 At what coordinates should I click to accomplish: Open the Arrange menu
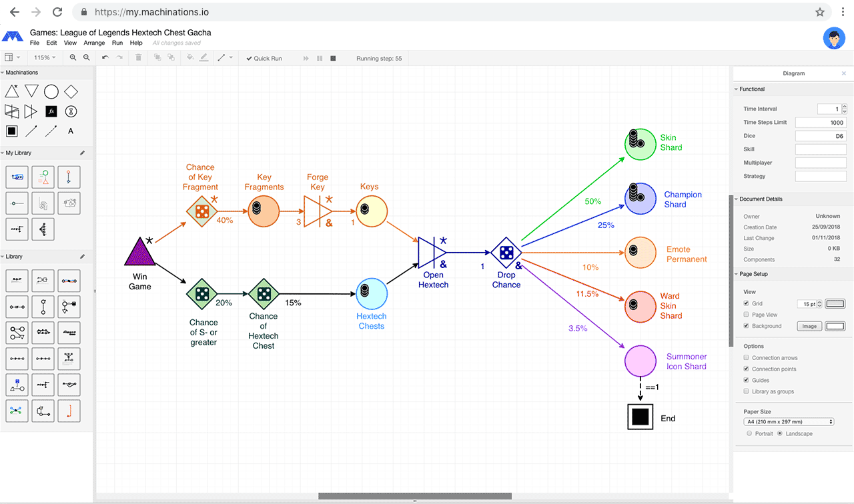[x=94, y=43]
